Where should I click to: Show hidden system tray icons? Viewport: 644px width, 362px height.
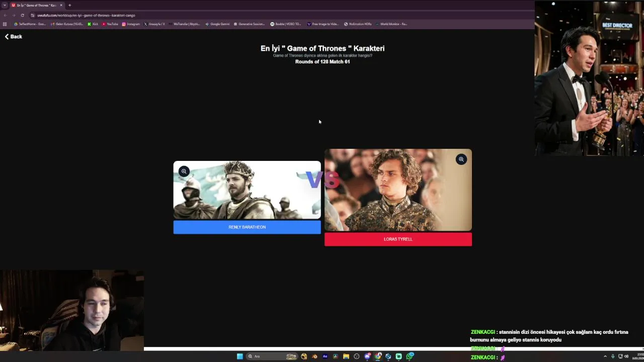coord(605,356)
